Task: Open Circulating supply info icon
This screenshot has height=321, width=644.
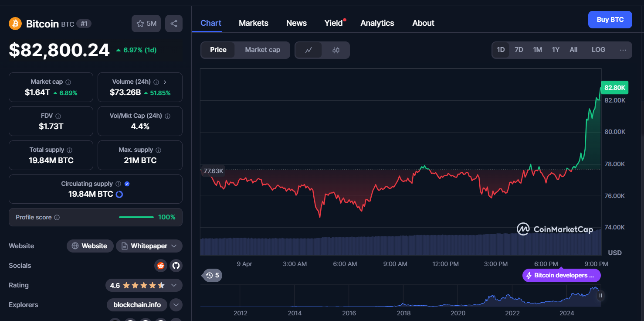Action: click(119, 184)
